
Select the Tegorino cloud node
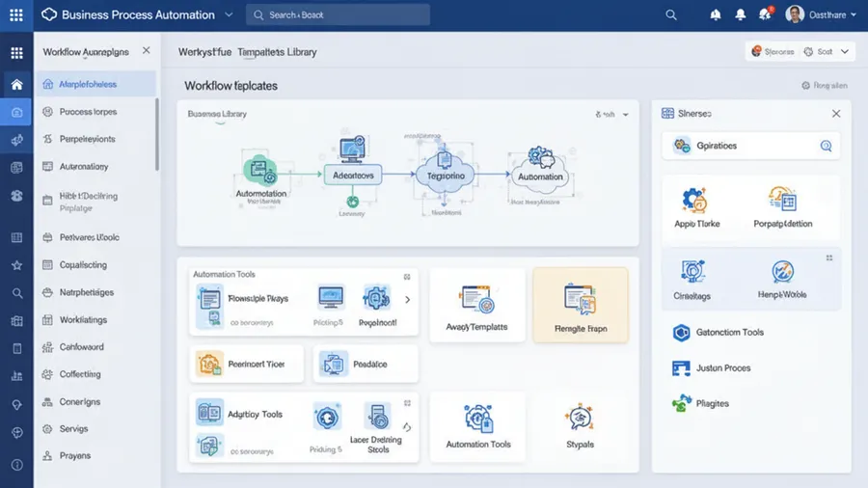click(445, 176)
